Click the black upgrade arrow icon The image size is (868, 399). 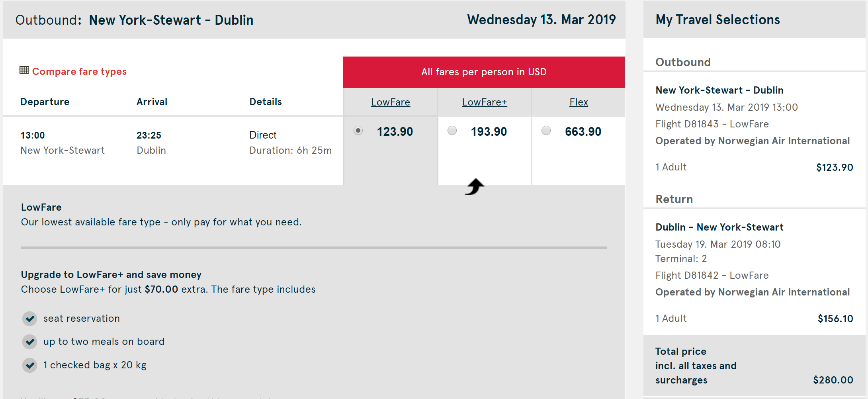[474, 186]
